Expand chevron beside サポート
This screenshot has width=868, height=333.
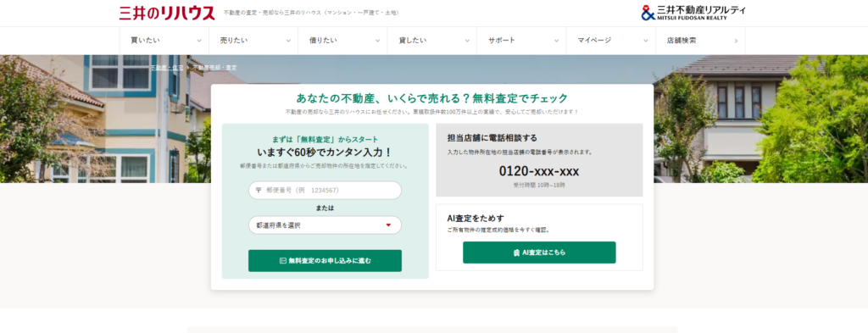pyautogui.click(x=556, y=41)
